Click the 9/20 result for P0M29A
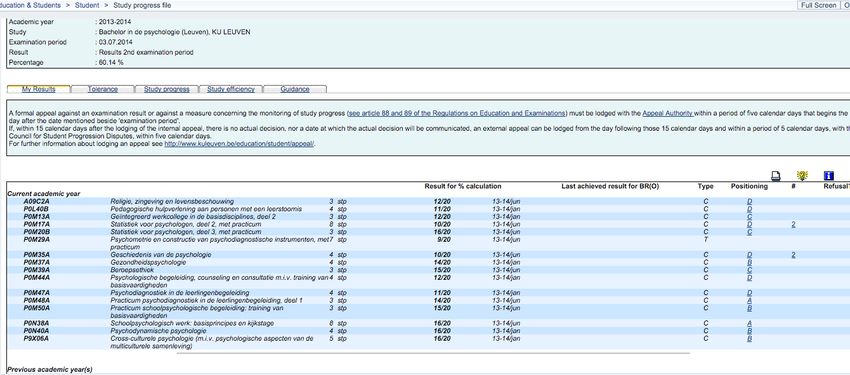850x375 pixels. coord(443,240)
